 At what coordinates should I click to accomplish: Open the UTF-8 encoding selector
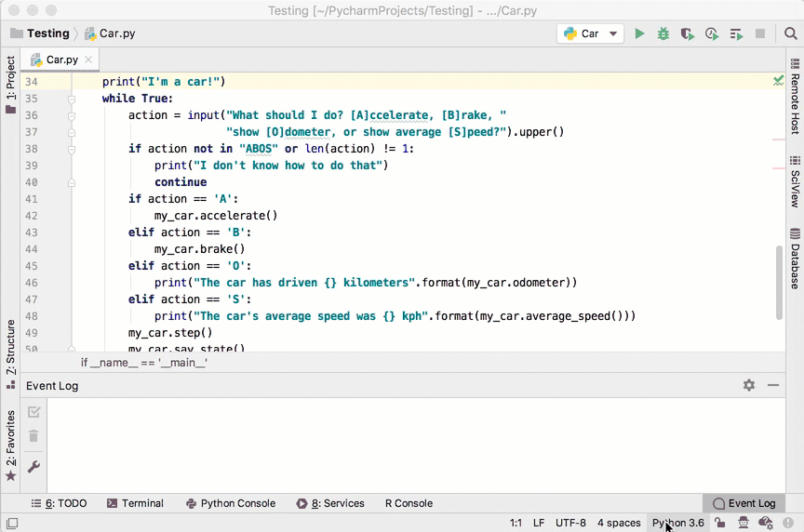(570, 524)
